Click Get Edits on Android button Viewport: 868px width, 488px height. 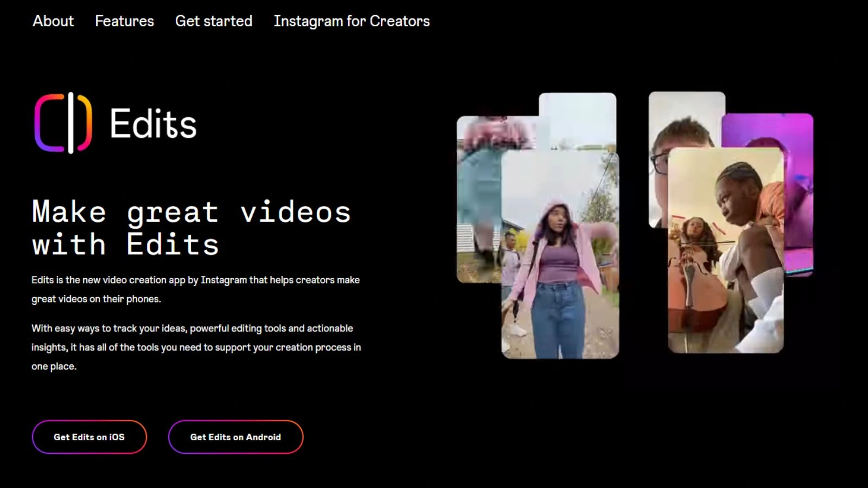(235, 437)
